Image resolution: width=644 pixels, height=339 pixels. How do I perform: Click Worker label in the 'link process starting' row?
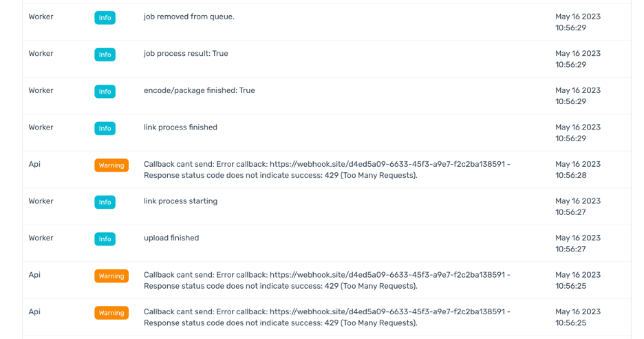pyautogui.click(x=41, y=201)
